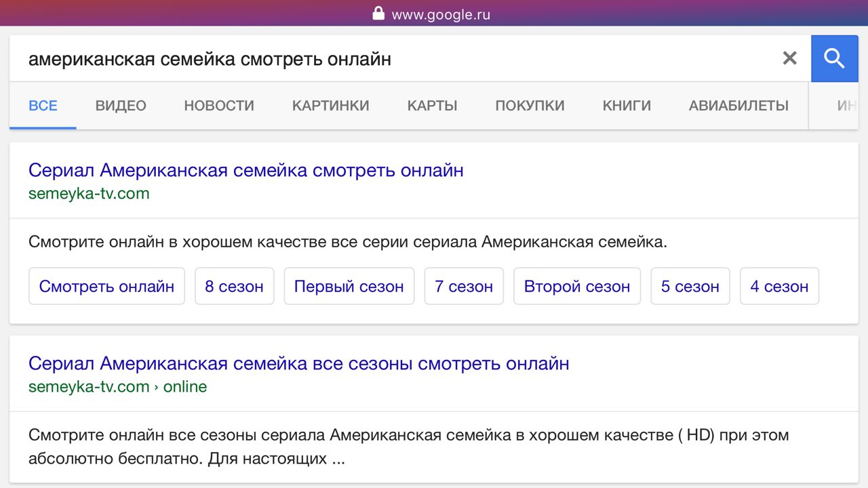
Task: Tap the 'Второй сезон' sitelink chip
Action: [577, 286]
